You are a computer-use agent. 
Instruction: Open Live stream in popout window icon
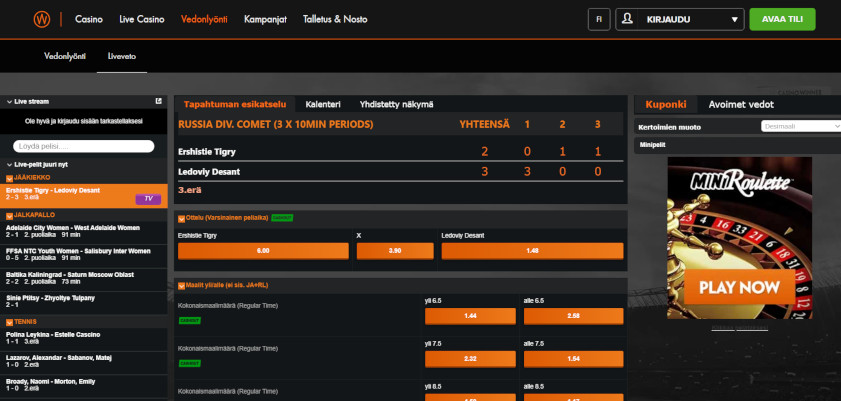tap(158, 101)
